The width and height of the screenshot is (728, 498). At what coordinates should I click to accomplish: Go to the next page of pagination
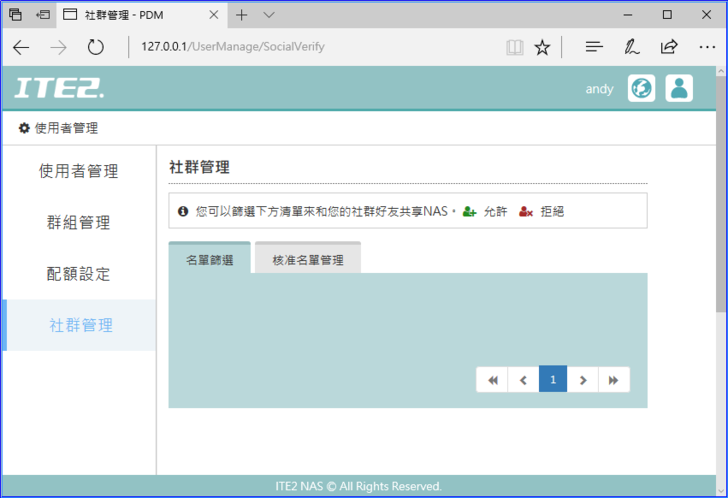583,379
